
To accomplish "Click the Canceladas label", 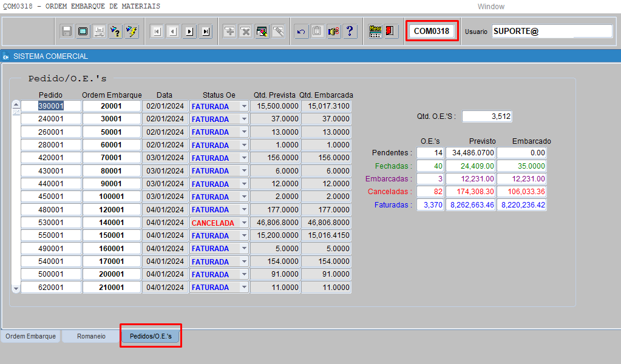I will coord(390,192).
